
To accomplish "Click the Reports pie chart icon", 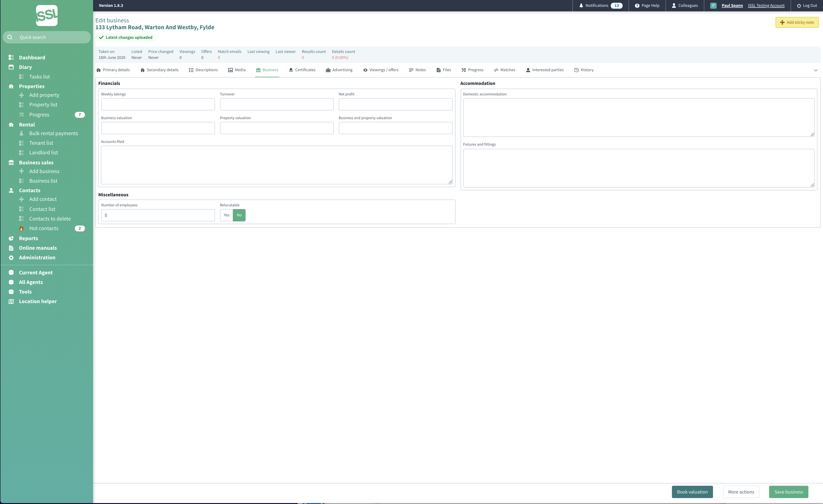I will point(11,239).
